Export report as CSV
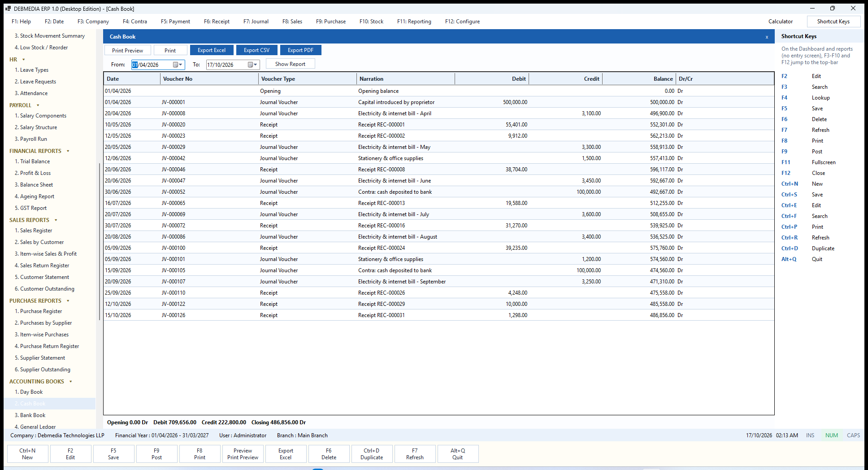The width and height of the screenshot is (868, 470). pyautogui.click(x=256, y=50)
